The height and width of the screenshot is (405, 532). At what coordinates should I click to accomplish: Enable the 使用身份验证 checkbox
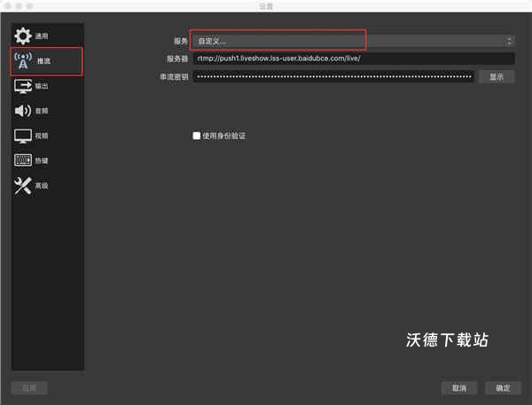pyautogui.click(x=196, y=136)
